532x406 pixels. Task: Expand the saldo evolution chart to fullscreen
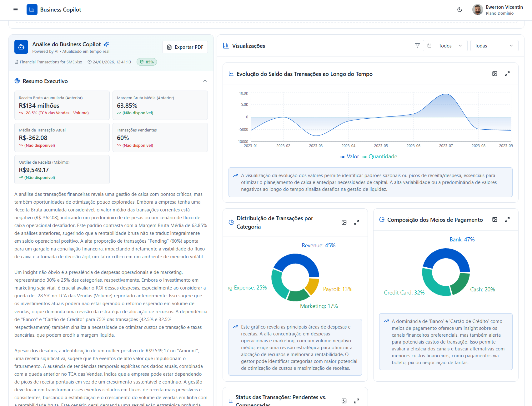click(507, 74)
